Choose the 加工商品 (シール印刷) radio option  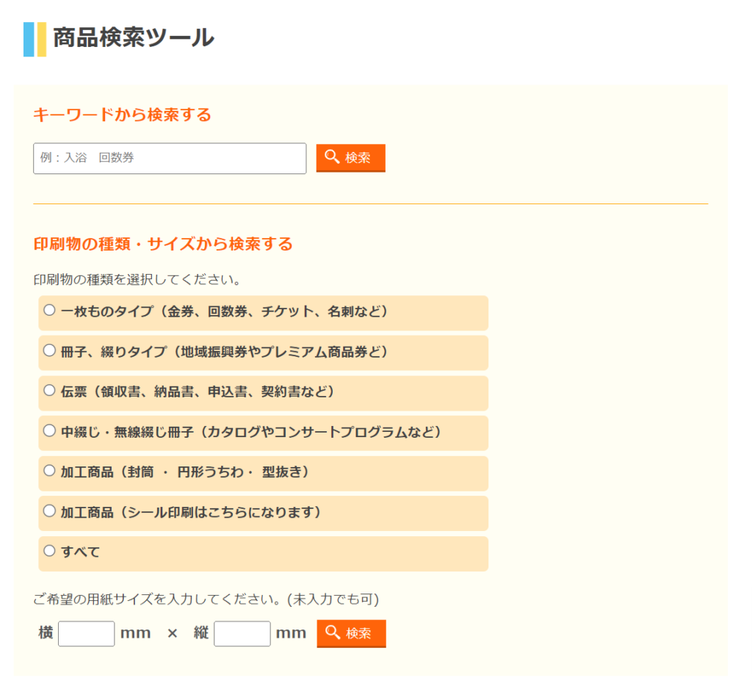(49, 510)
